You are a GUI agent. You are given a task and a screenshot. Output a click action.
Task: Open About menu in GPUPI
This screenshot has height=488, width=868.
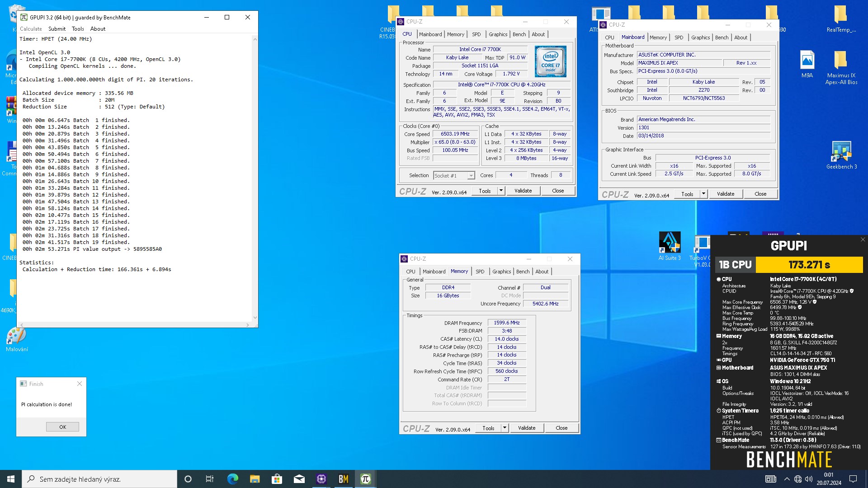click(x=98, y=29)
